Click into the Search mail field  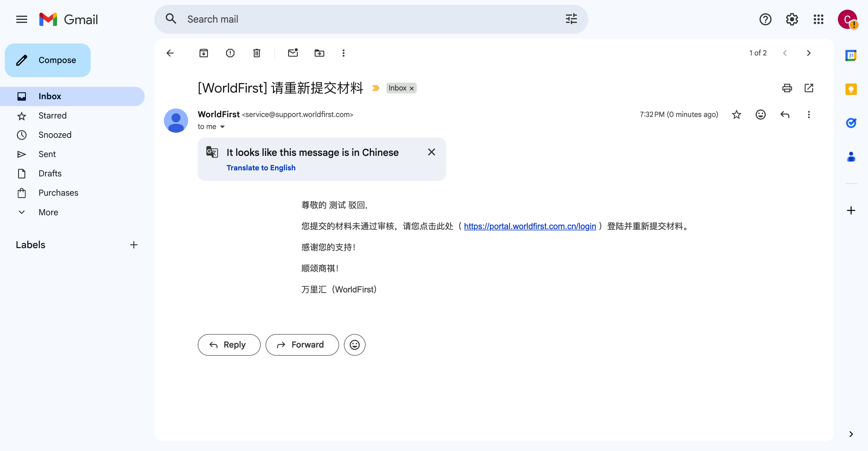(x=371, y=19)
